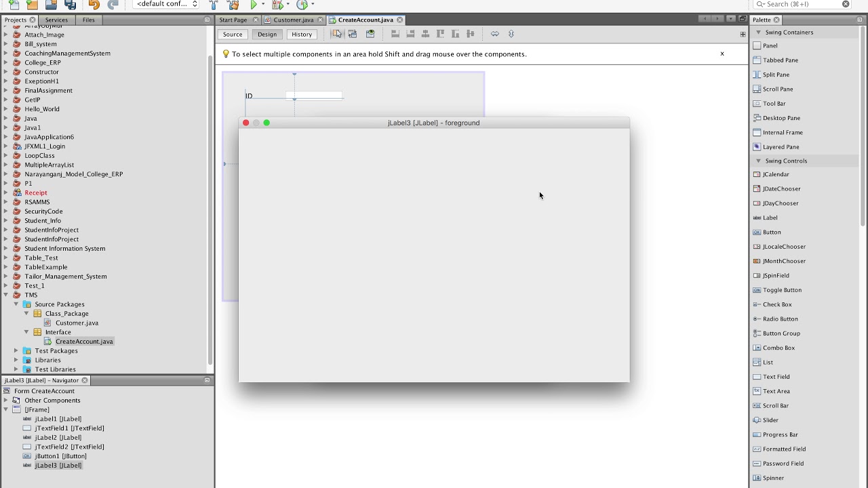This screenshot has width=868, height=488.
Task: Click the Align Left in Column icon
Action: (x=395, y=34)
